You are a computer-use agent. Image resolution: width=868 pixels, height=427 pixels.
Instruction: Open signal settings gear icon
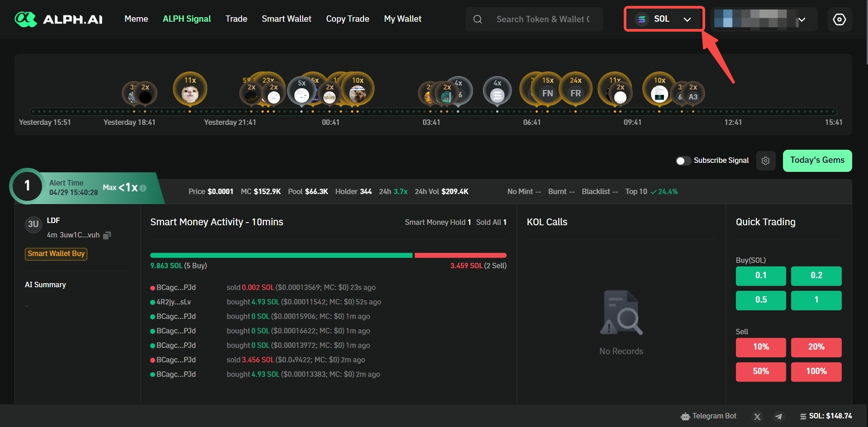coord(765,161)
